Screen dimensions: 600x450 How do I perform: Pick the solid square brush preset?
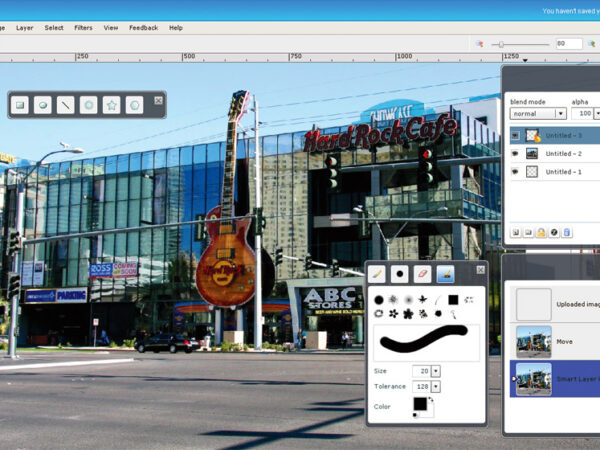[453, 299]
